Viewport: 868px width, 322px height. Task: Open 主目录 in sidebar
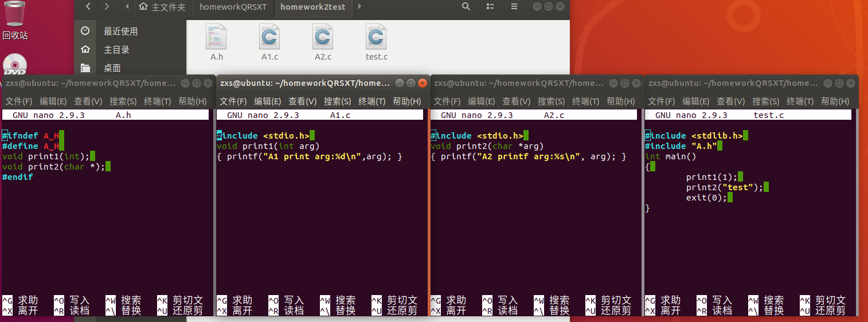tap(116, 49)
